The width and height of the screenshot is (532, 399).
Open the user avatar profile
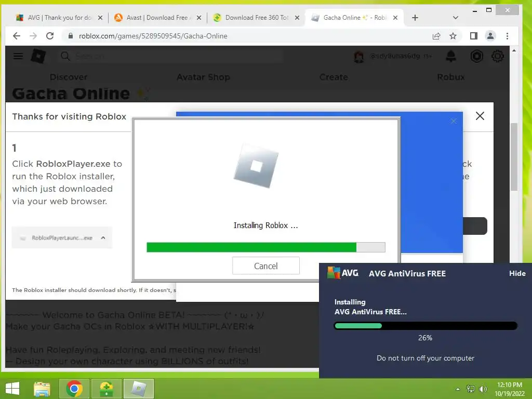coord(358,56)
